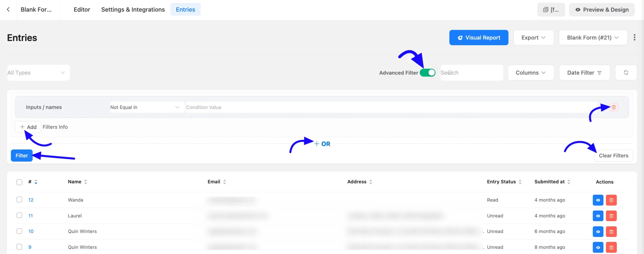Image resolution: width=644 pixels, height=254 pixels.
Task: Turn off the Advanced Filter switch
Action: pos(428,73)
